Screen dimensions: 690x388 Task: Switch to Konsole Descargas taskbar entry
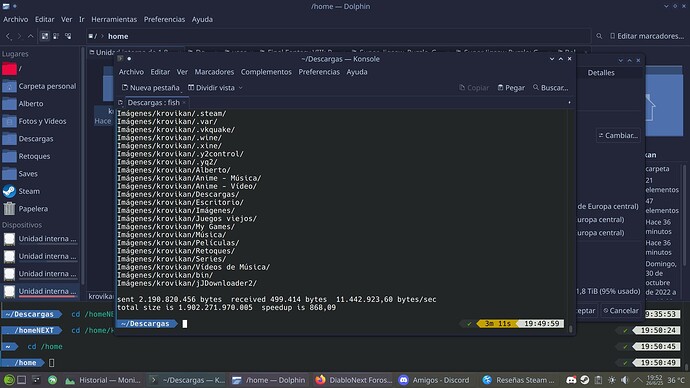point(187,380)
